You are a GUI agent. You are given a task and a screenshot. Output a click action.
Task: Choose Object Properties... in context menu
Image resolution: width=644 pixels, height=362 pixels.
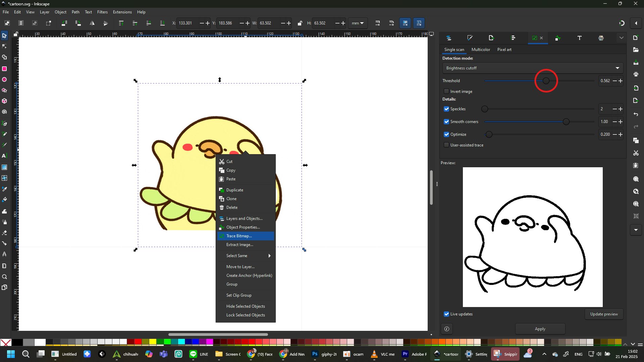[246, 227]
